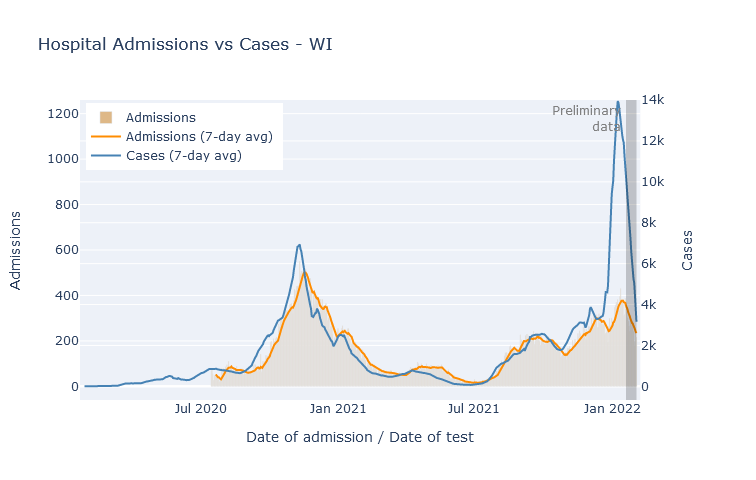
Task: Click the Admissions y-axis title
Action: [15, 250]
